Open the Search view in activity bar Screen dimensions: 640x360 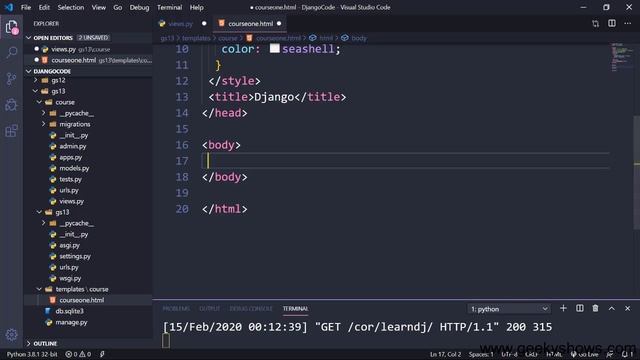pos(11,52)
